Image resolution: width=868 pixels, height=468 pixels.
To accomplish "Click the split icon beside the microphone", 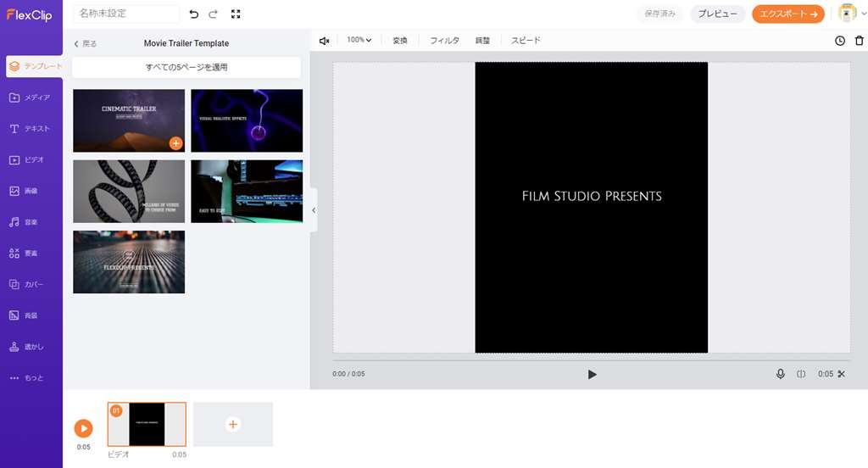I will click(801, 374).
